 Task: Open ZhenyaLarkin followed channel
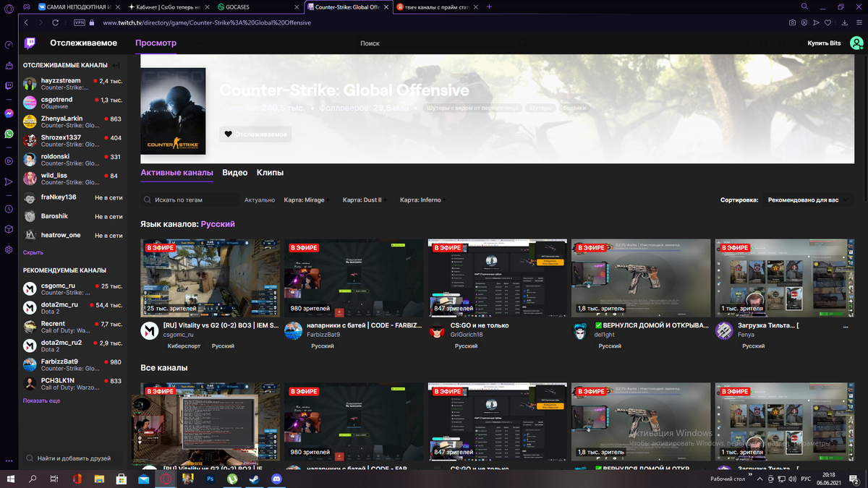pyautogui.click(x=72, y=121)
